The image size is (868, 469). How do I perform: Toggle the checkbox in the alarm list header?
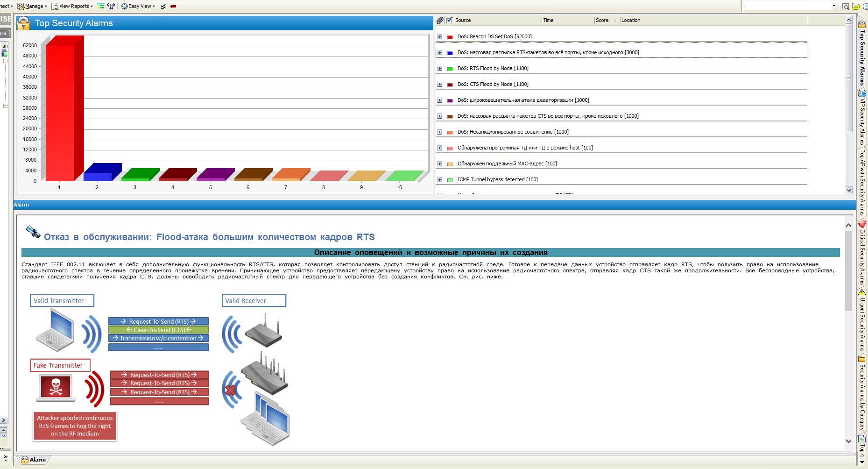pyautogui.click(x=449, y=20)
